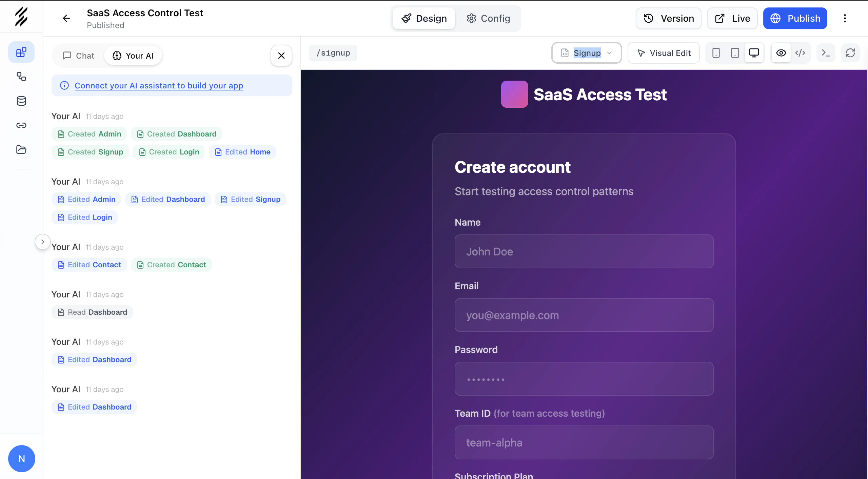The width and height of the screenshot is (868, 479).
Task: Click the Publish button
Action: point(795,18)
